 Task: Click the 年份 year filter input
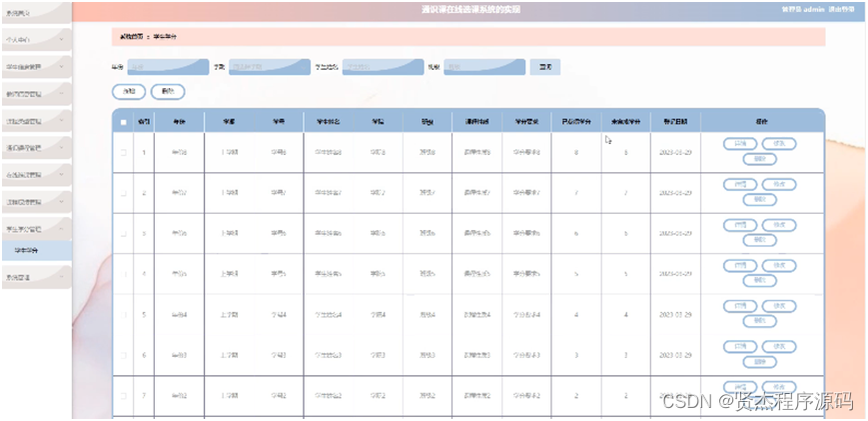pyautogui.click(x=168, y=67)
